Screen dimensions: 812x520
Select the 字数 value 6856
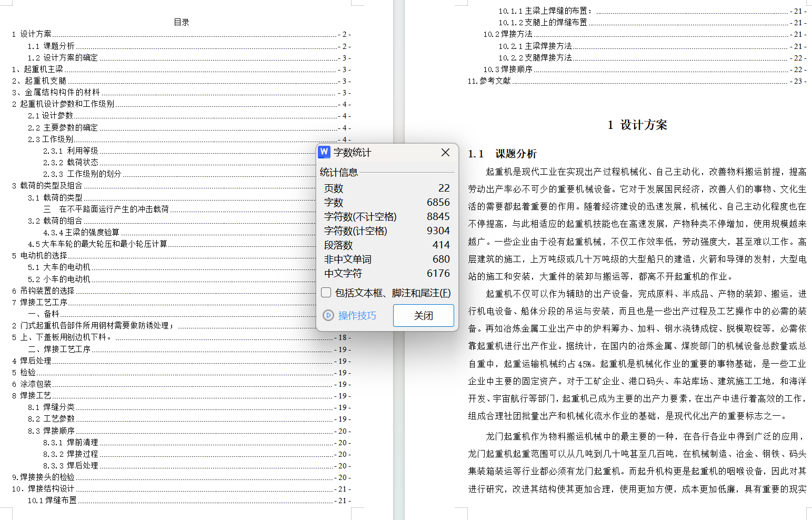(438, 202)
